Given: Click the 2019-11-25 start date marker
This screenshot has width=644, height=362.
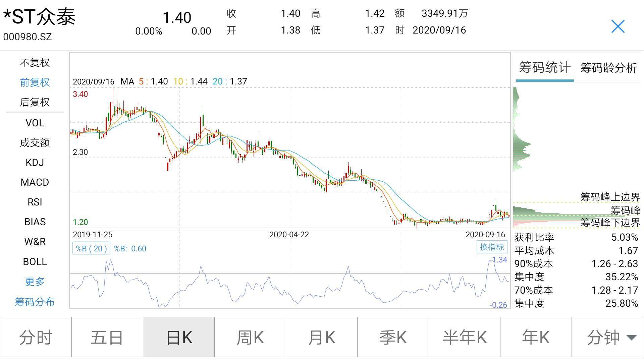Looking at the screenshot, I should (93, 235).
